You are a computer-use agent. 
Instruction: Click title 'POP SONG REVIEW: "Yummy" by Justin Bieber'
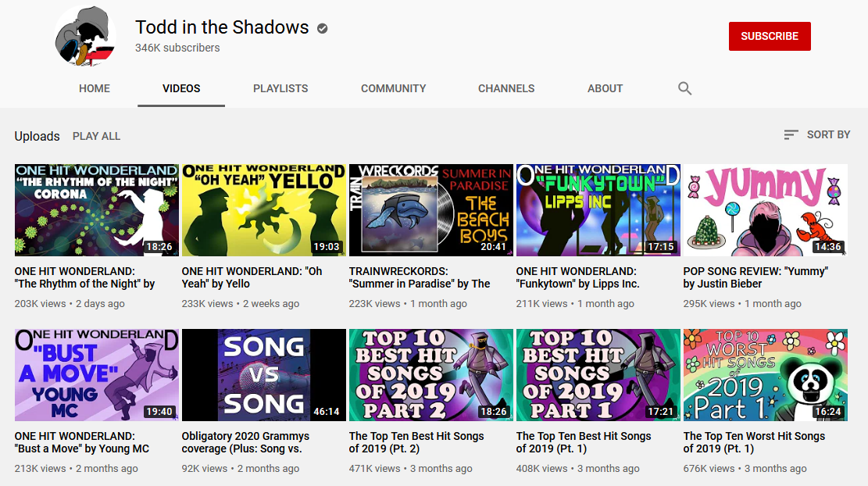[755, 277]
